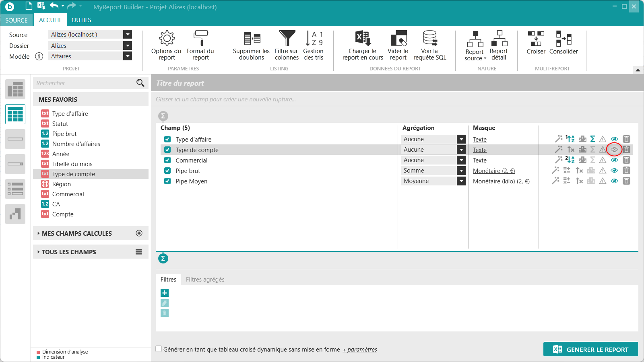This screenshot has width=644, height=362.
Task: Enable generate as pivot table checkbox
Action: pos(159,349)
